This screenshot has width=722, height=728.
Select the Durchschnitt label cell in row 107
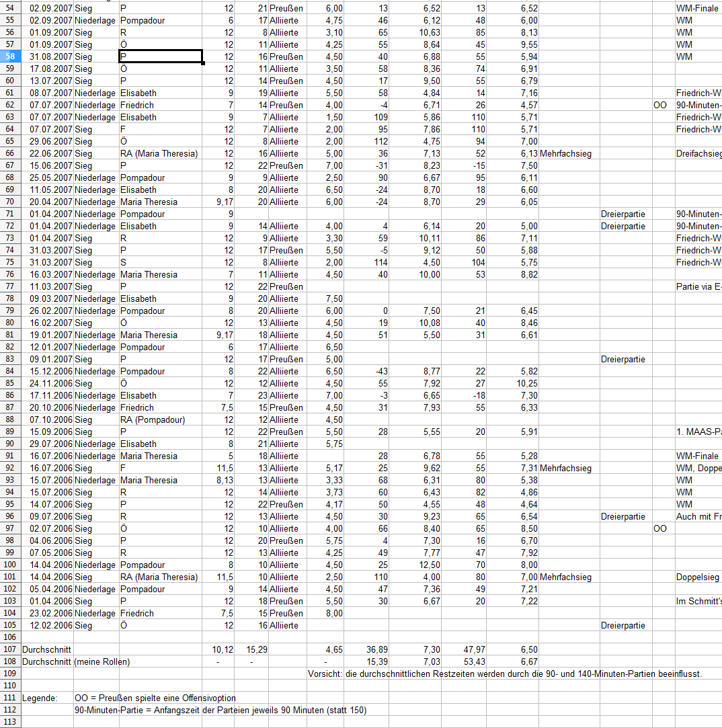pos(47,649)
